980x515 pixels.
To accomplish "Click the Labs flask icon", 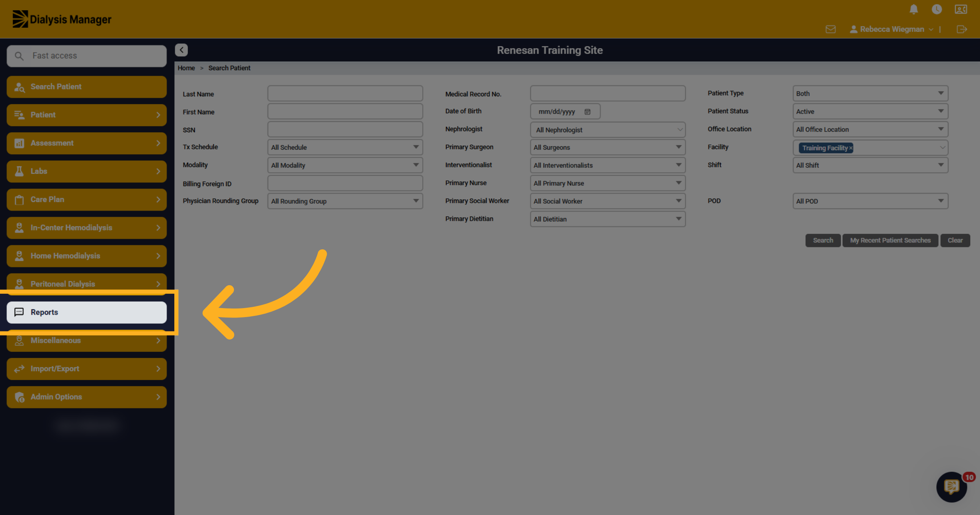I will [19, 171].
